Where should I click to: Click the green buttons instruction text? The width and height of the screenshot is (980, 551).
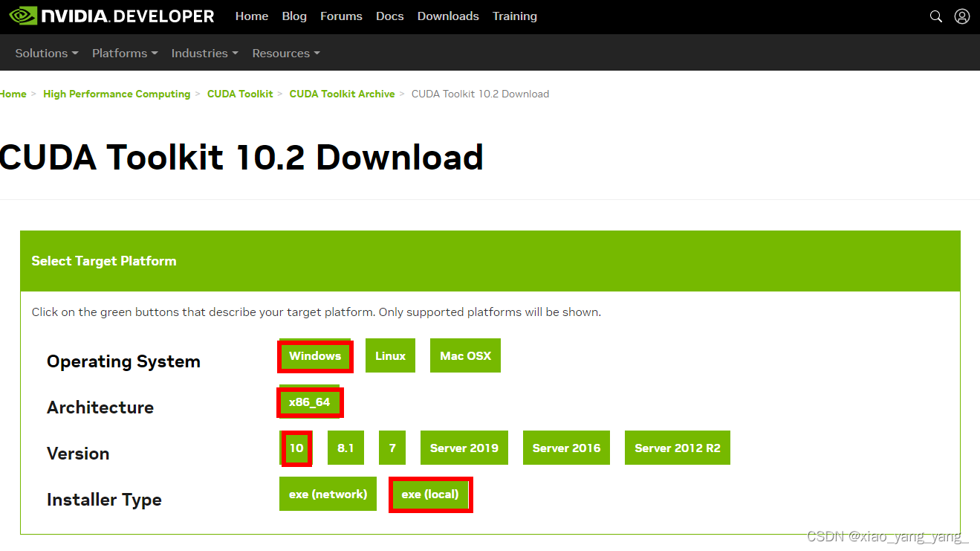pos(317,312)
